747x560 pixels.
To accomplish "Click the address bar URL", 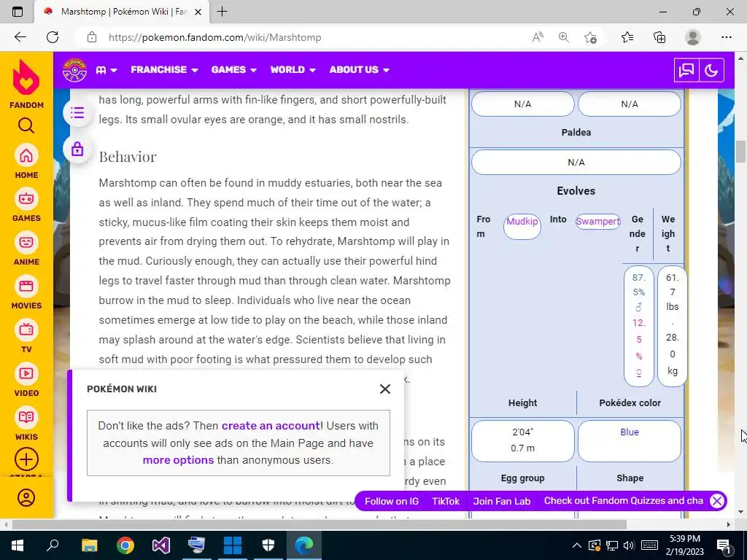I will coord(215,37).
